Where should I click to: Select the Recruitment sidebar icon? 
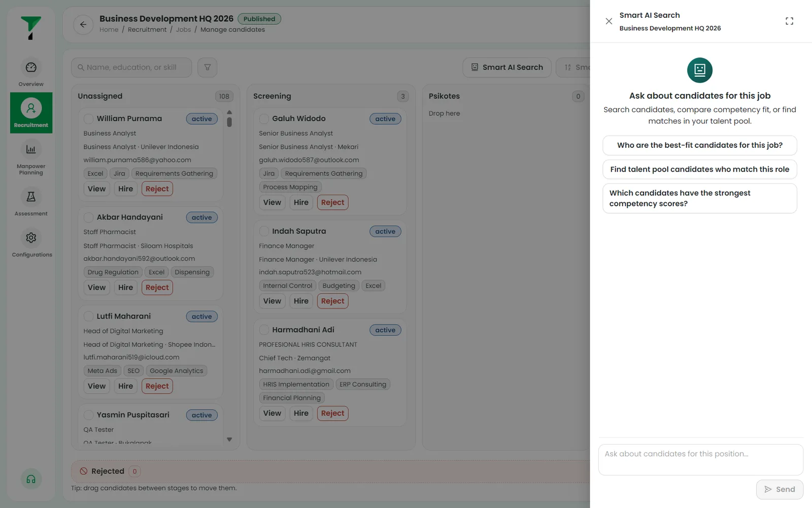click(x=31, y=108)
